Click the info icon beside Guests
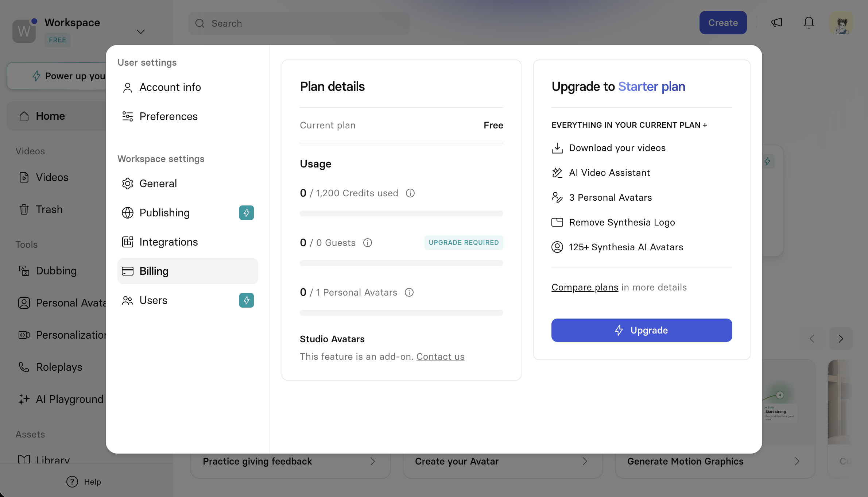Viewport: 868px width, 497px height. [x=368, y=243]
